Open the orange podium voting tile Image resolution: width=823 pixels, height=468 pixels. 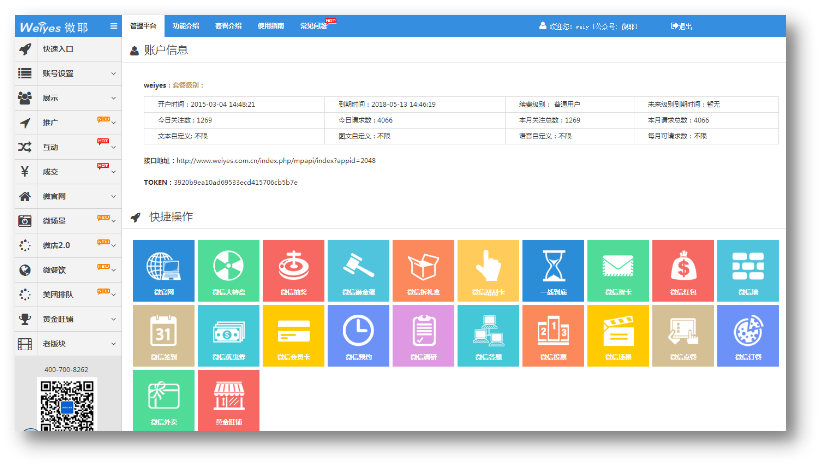coord(553,336)
